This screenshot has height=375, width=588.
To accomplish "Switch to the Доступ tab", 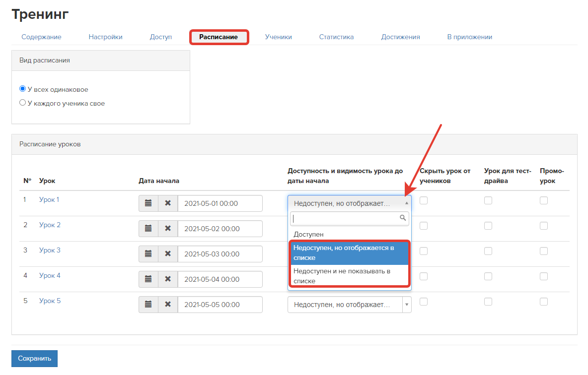I will 161,37.
